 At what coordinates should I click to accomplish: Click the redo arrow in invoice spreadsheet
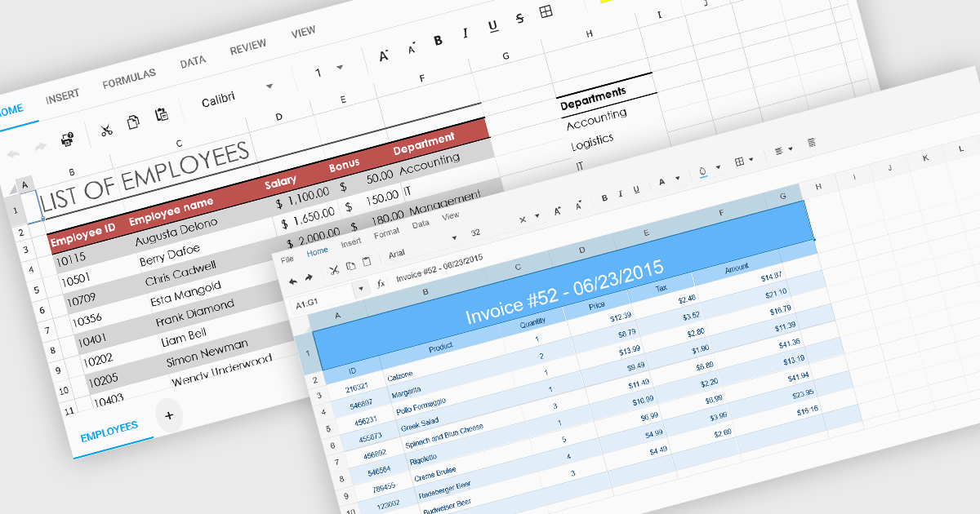tap(310, 277)
